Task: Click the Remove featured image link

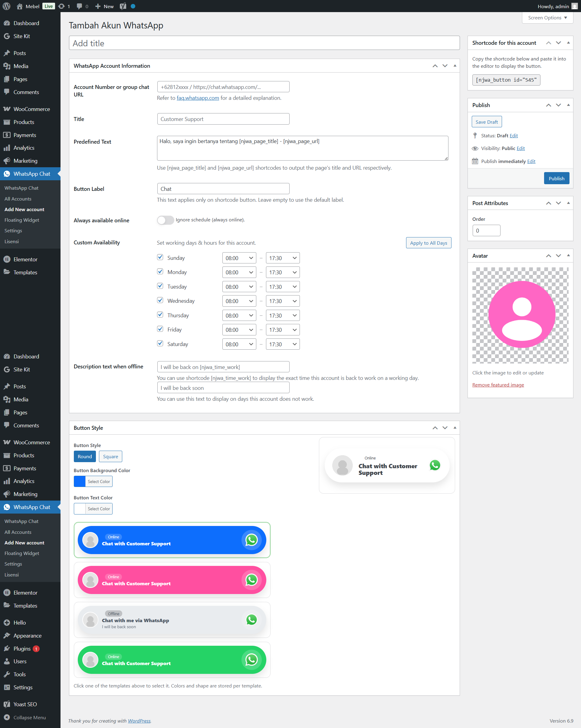Action: (498, 385)
